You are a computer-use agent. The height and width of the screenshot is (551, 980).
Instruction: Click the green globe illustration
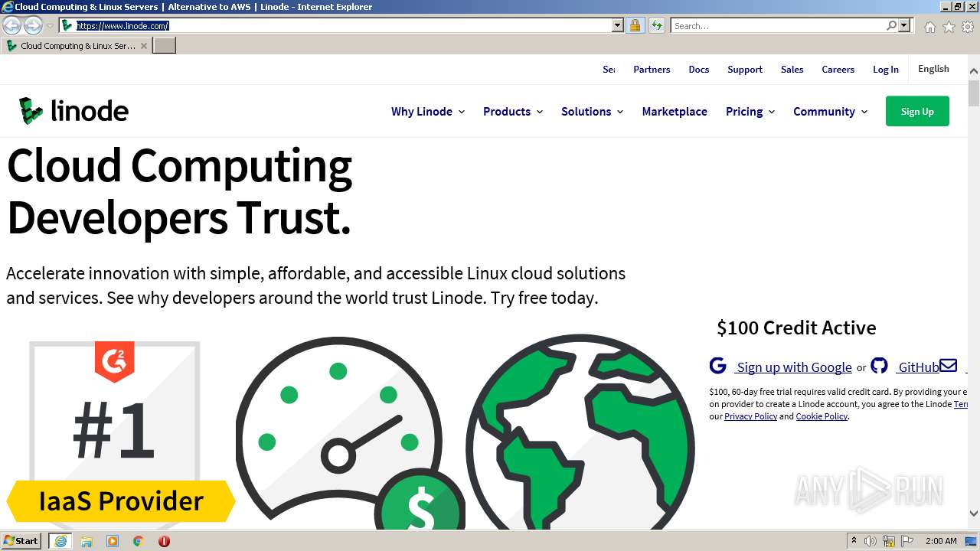click(580, 432)
